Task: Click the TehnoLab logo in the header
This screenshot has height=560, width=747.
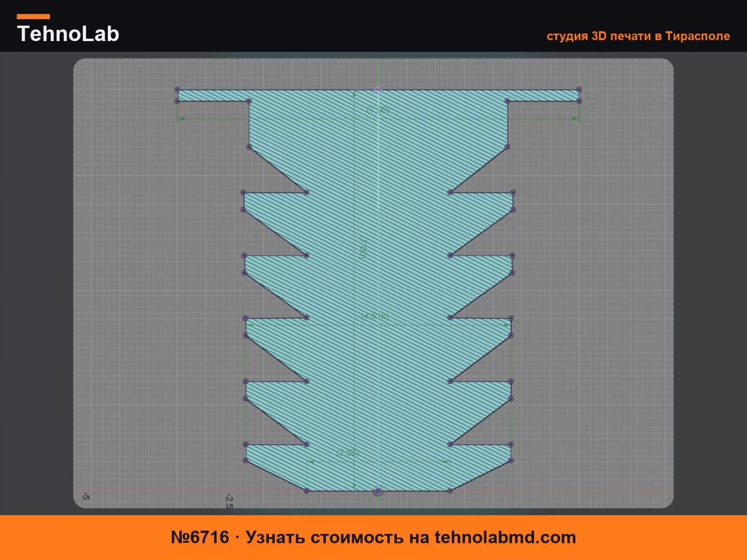Action: click(68, 29)
